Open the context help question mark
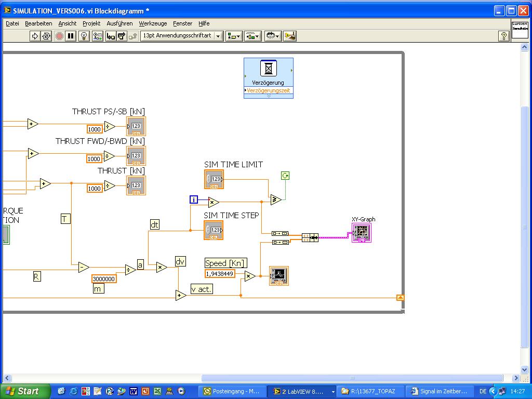The width and height of the screenshot is (532, 399). (503, 36)
